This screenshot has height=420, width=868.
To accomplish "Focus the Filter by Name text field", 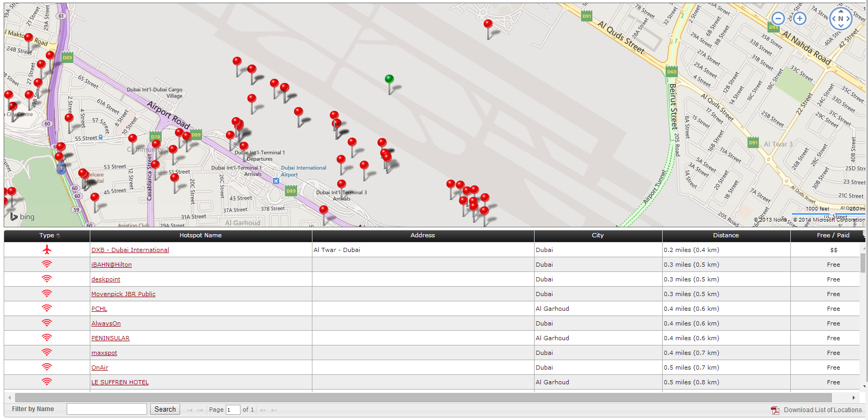I will tap(107, 409).
